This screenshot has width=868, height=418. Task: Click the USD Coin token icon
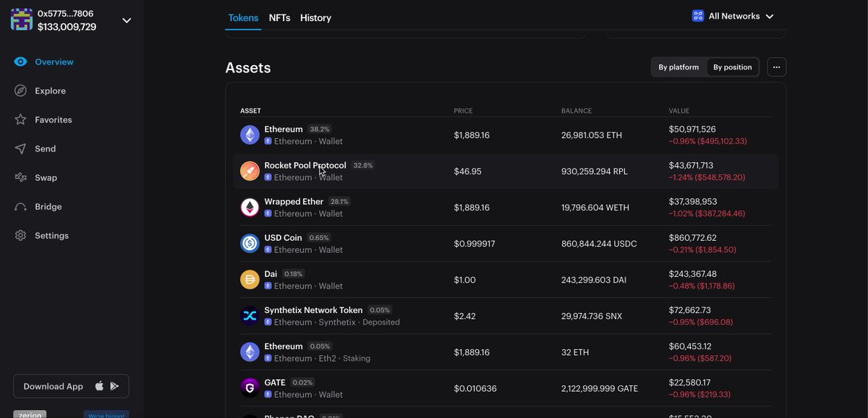[250, 244]
